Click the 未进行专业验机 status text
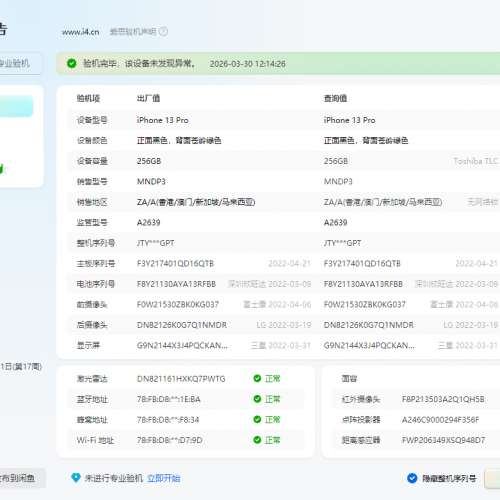 coord(114,479)
